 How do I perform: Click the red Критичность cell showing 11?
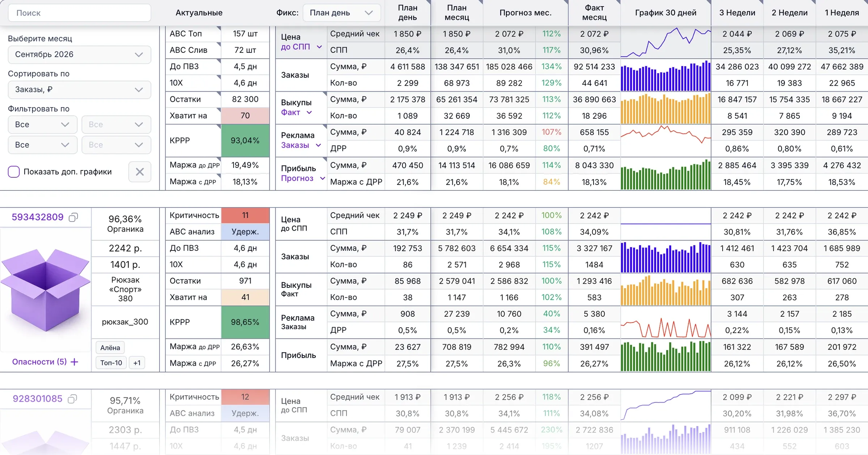pyautogui.click(x=245, y=215)
